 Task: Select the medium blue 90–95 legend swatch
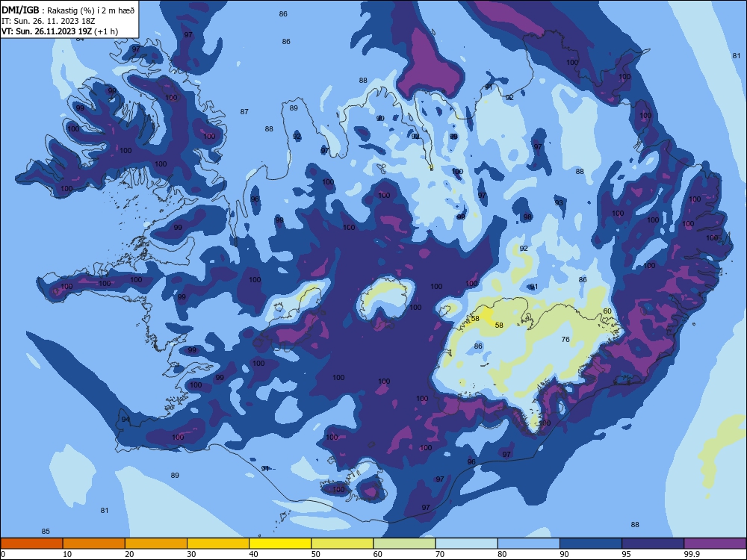591,544
